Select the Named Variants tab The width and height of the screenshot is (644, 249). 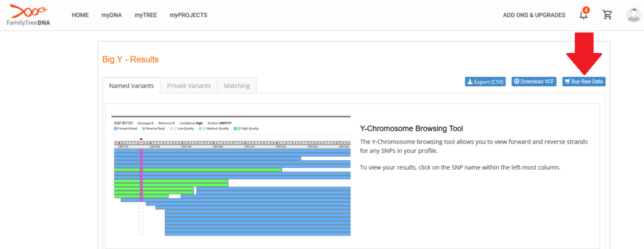tap(131, 86)
